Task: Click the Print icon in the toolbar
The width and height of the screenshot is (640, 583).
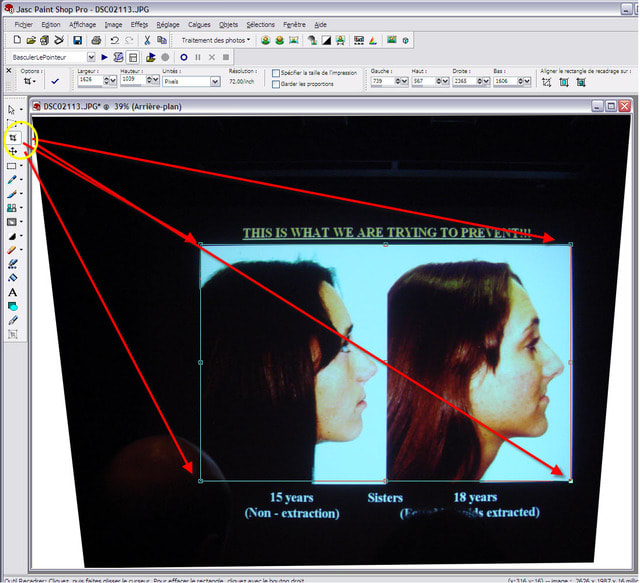Action: click(x=96, y=40)
